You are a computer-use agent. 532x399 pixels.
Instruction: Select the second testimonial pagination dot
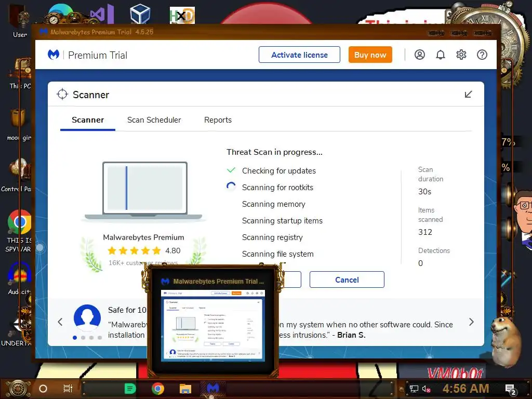click(83, 338)
